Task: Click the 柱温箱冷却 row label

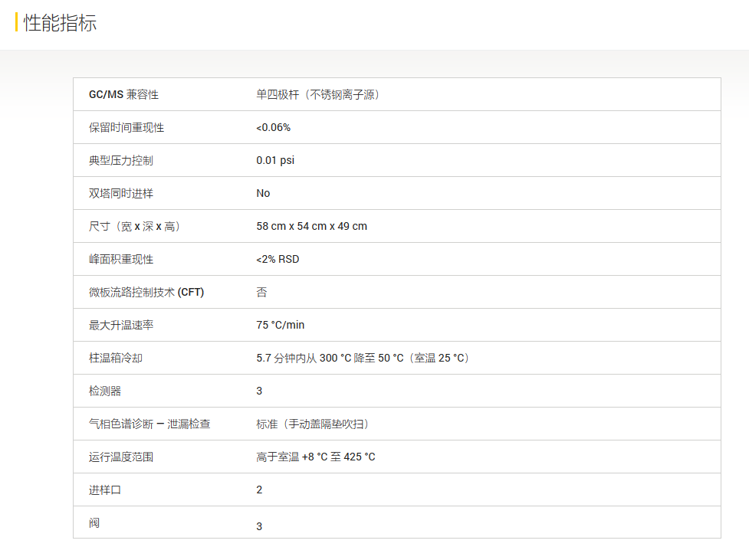Action: click(116, 359)
